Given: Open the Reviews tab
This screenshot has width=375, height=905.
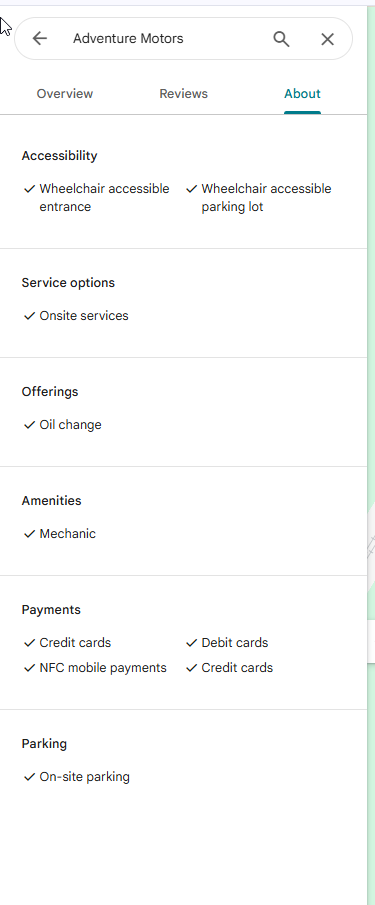Looking at the screenshot, I should point(183,94).
